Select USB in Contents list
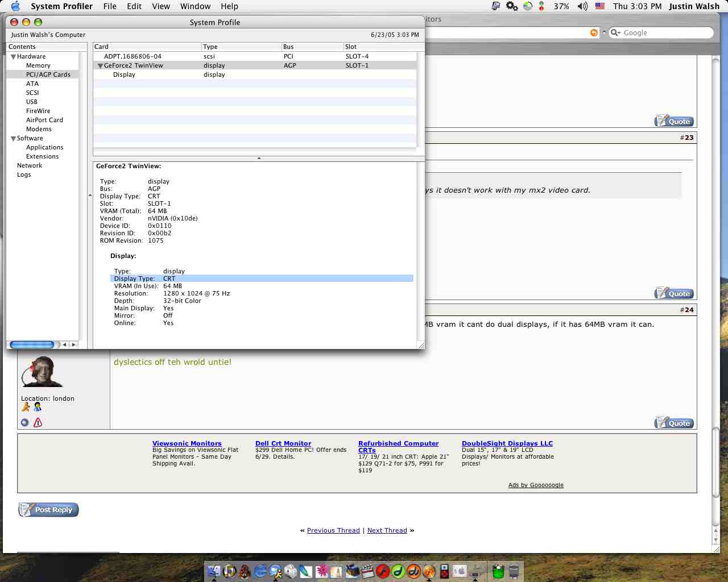The image size is (728, 582). pyautogui.click(x=32, y=102)
